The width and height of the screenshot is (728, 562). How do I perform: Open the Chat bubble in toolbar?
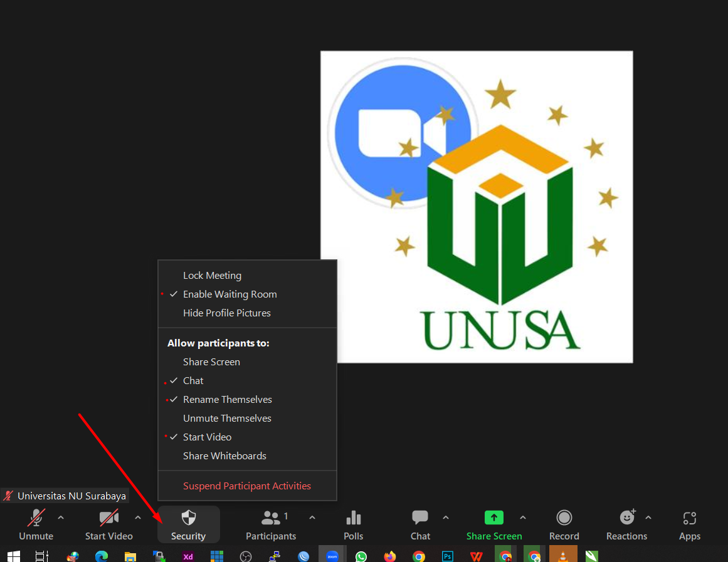(420, 518)
